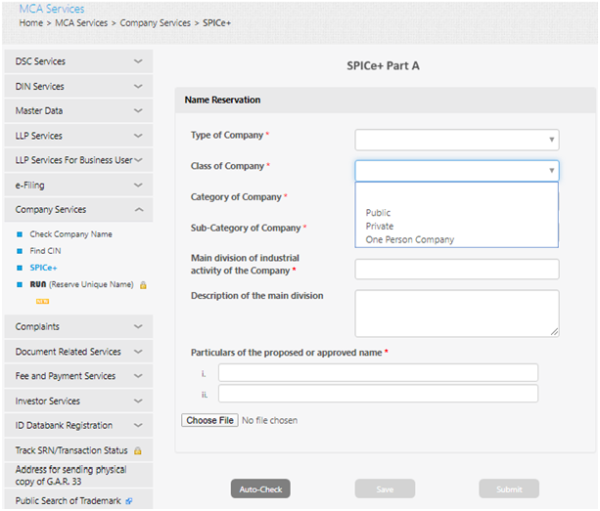The width and height of the screenshot is (600, 511).
Task: Select Public from Class of Company list
Action: [379, 213]
